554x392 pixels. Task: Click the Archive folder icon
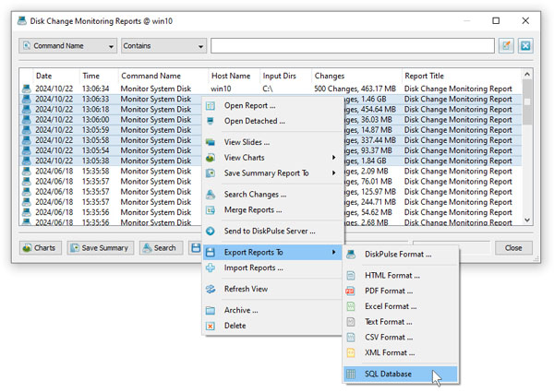[211, 310]
